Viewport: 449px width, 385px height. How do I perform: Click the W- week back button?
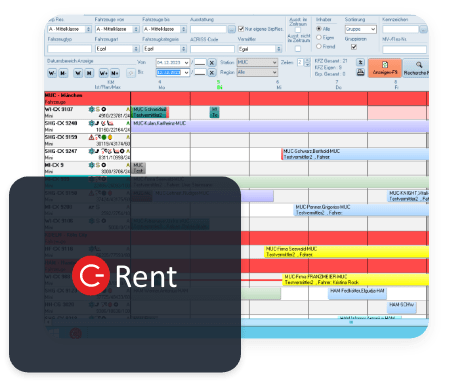[52, 73]
